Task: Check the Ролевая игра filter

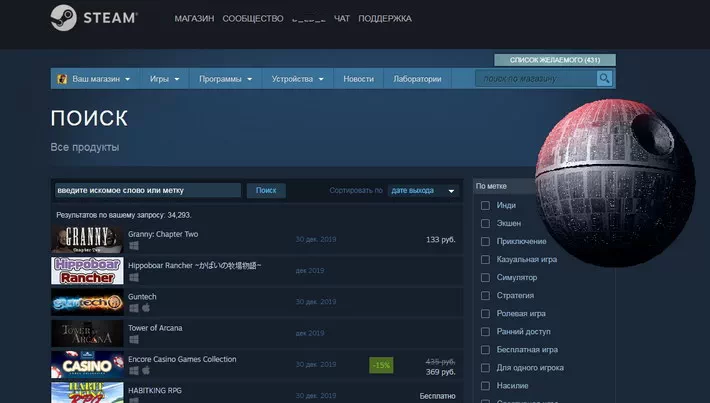Action: coord(485,314)
